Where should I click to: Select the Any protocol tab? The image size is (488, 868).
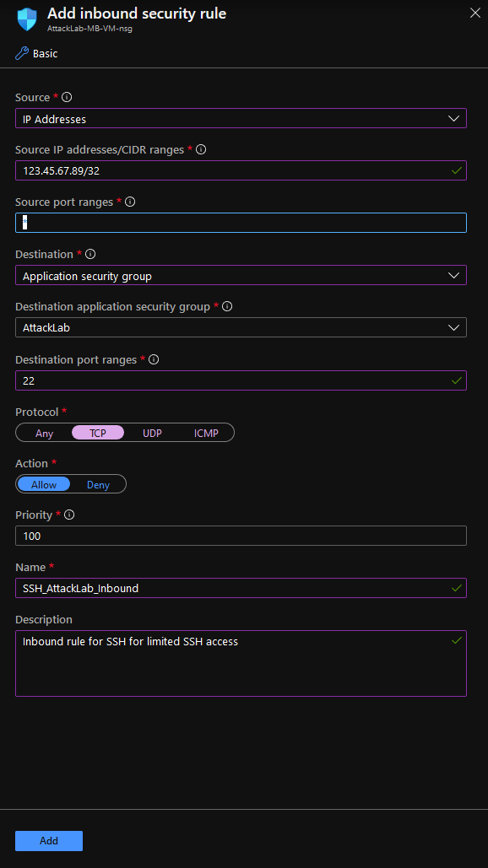click(x=44, y=433)
